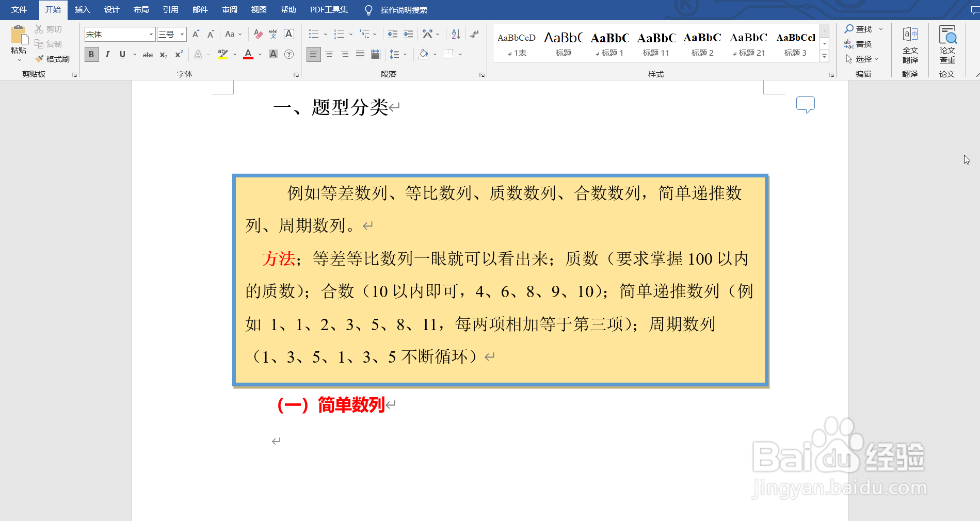
Task: Toggle left alignment for the paragraph
Action: pyautogui.click(x=313, y=54)
